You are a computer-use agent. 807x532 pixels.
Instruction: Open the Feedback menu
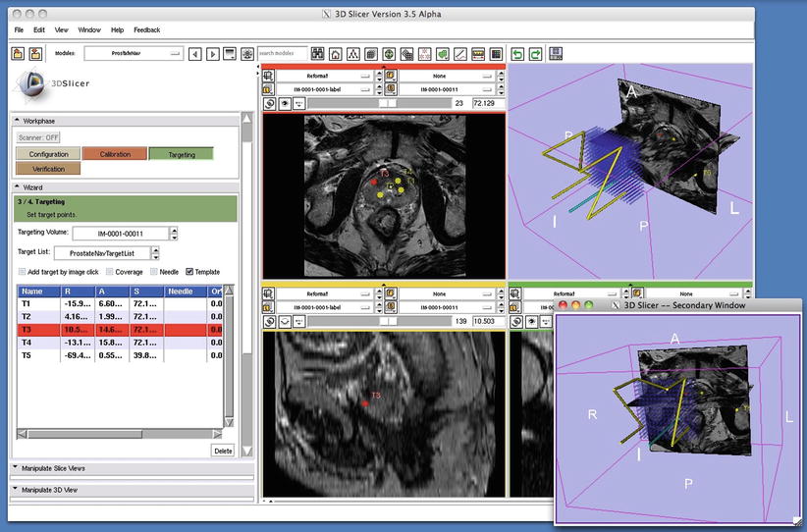click(146, 30)
